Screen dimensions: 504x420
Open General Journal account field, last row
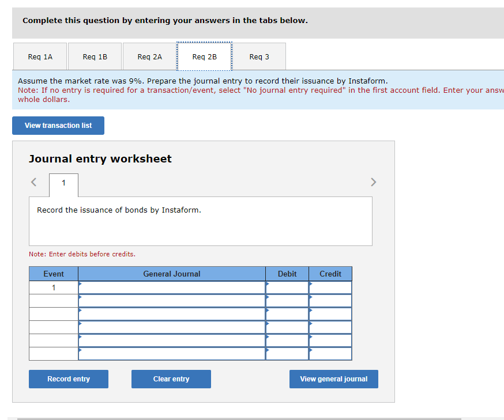pyautogui.click(x=172, y=354)
